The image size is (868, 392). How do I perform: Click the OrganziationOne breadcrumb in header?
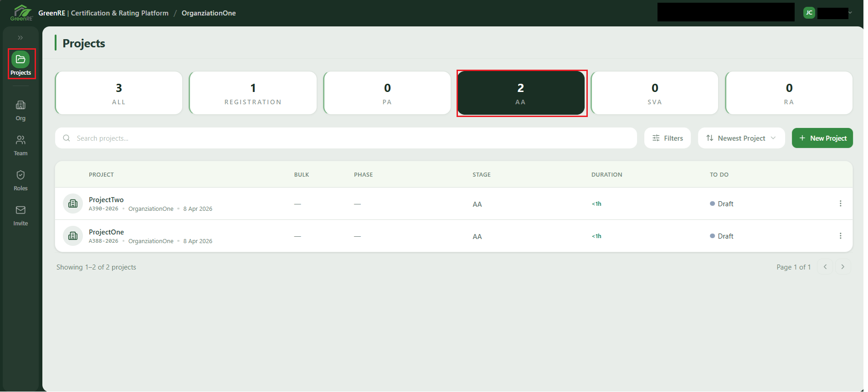pos(209,13)
